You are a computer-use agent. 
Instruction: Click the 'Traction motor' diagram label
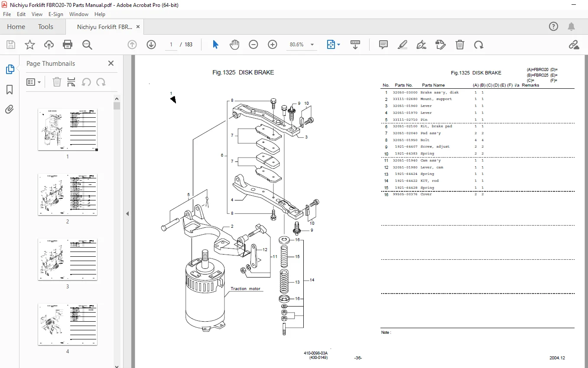(x=246, y=289)
